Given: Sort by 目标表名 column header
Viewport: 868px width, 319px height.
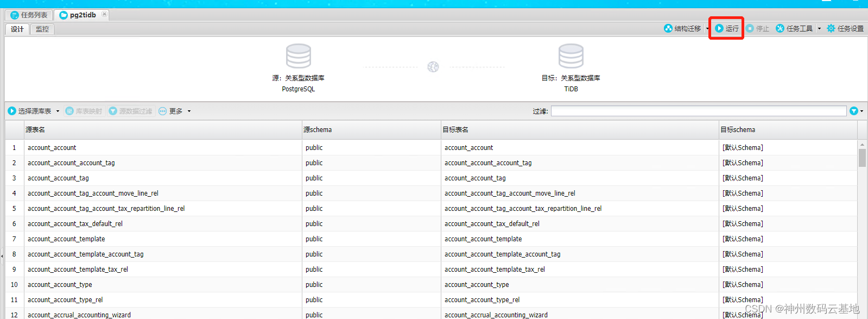Looking at the screenshot, I should (x=580, y=130).
